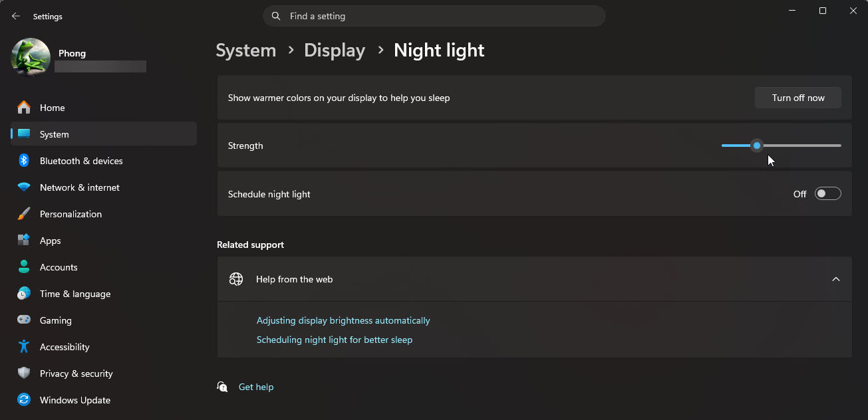Click the Time & language globe icon
868x420 pixels.
click(24, 294)
